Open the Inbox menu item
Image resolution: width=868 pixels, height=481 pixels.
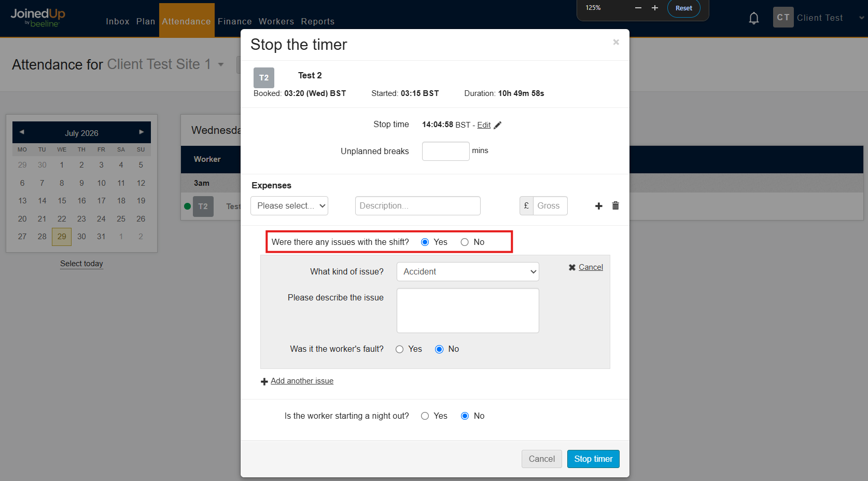tap(118, 21)
